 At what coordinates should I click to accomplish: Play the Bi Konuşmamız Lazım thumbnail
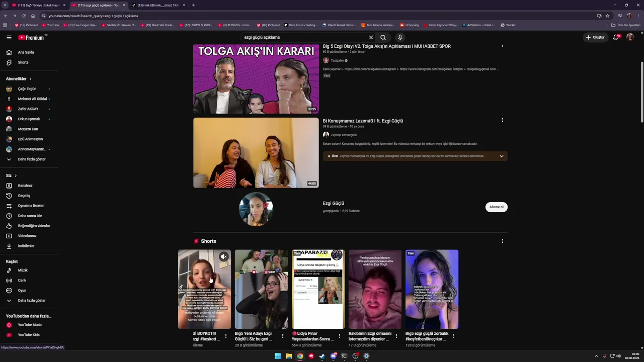click(x=256, y=153)
